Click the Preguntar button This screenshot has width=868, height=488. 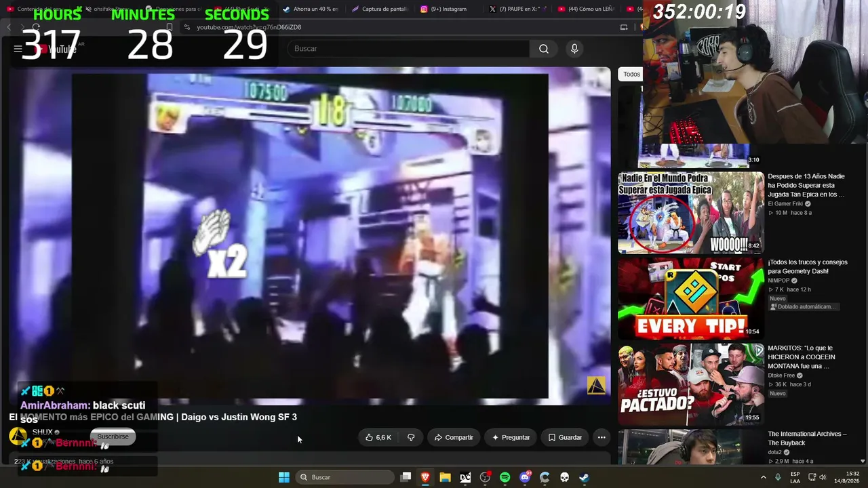[511, 437]
